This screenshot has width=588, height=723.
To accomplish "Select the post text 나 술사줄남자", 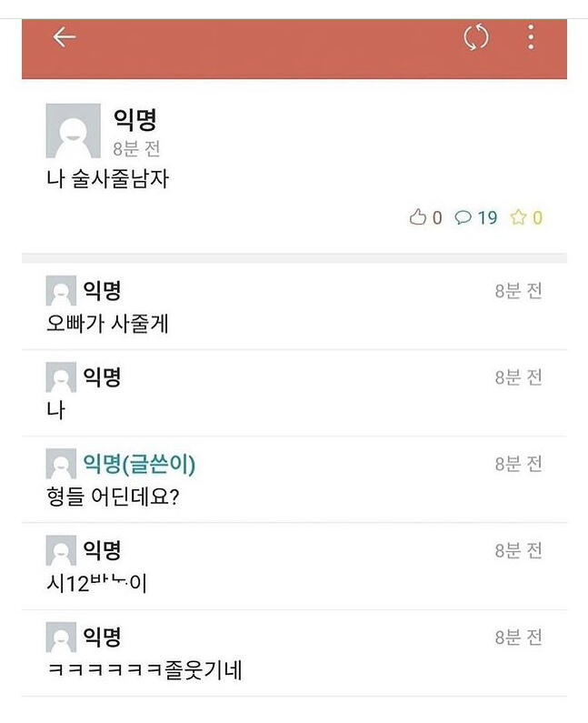I will click(107, 179).
